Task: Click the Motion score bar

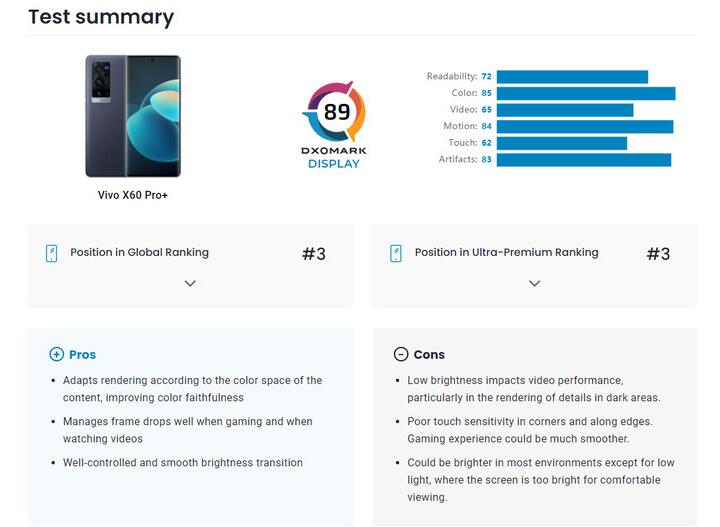Action: pos(584,127)
